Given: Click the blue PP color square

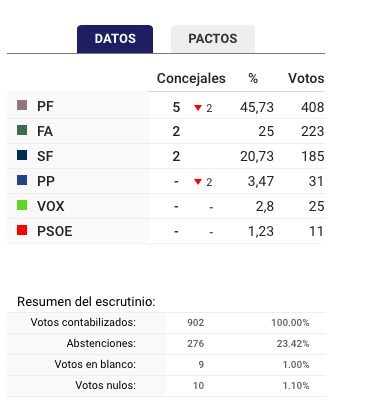Looking at the screenshot, I should [22, 180].
